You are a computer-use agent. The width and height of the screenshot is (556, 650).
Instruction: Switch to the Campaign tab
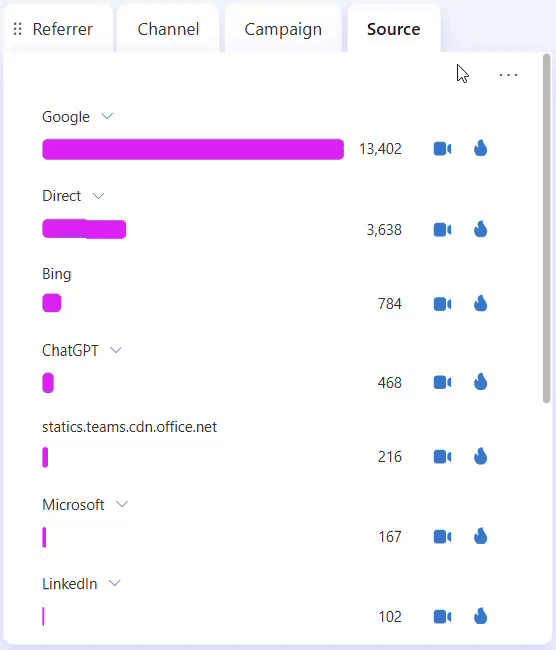point(283,29)
